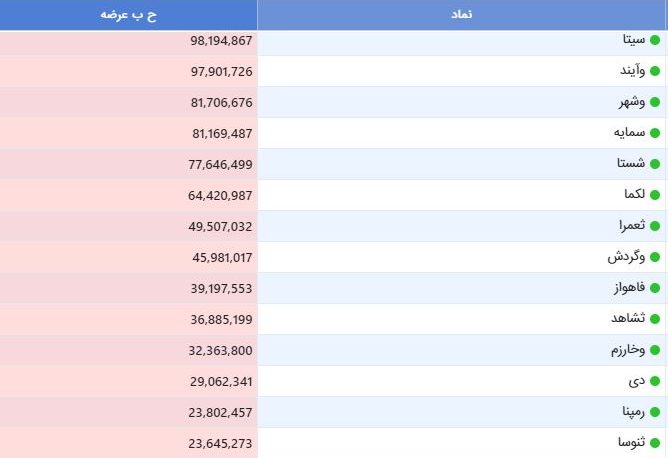Click the green status dot beside سیتا
The image size is (668, 458).
point(655,40)
